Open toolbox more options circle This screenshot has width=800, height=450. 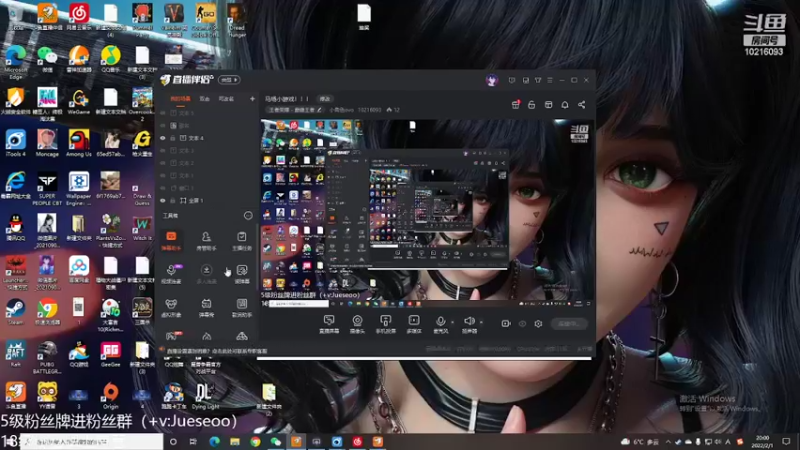click(248, 216)
